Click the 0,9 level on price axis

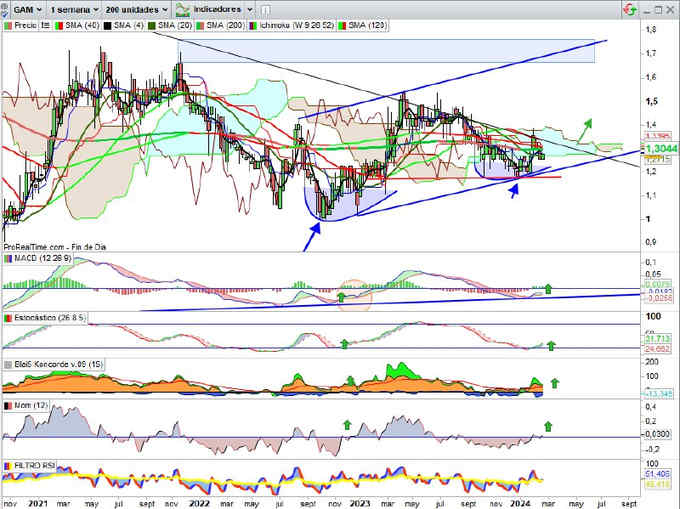pos(651,242)
